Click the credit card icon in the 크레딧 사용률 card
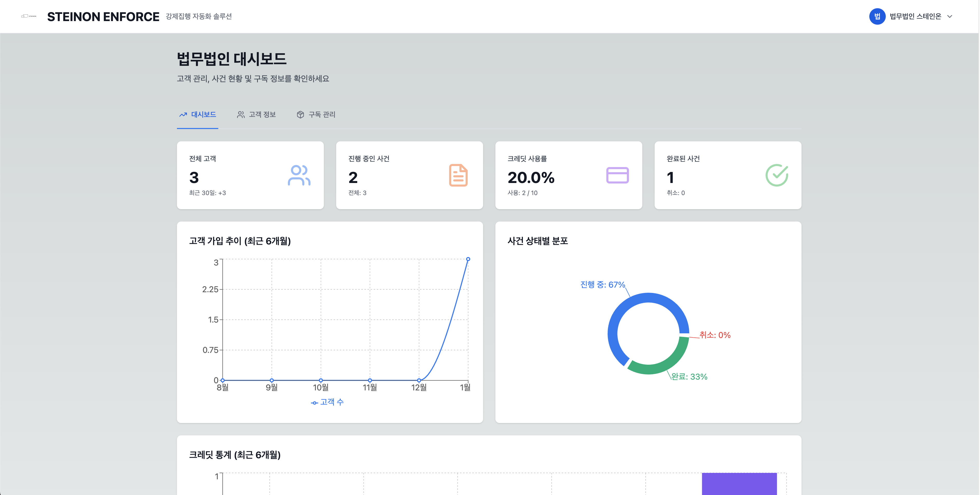The image size is (980, 495). click(618, 176)
